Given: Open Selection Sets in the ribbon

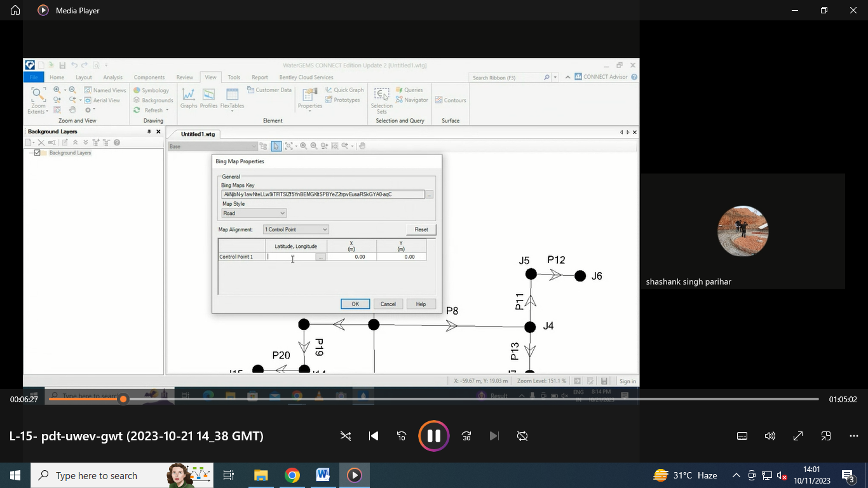Looking at the screenshot, I should 381,100.
